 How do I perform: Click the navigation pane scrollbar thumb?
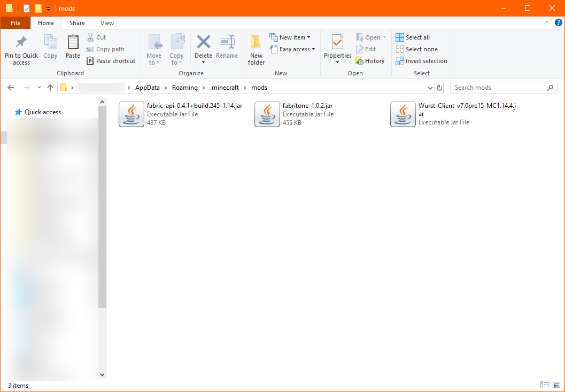click(102, 207)
